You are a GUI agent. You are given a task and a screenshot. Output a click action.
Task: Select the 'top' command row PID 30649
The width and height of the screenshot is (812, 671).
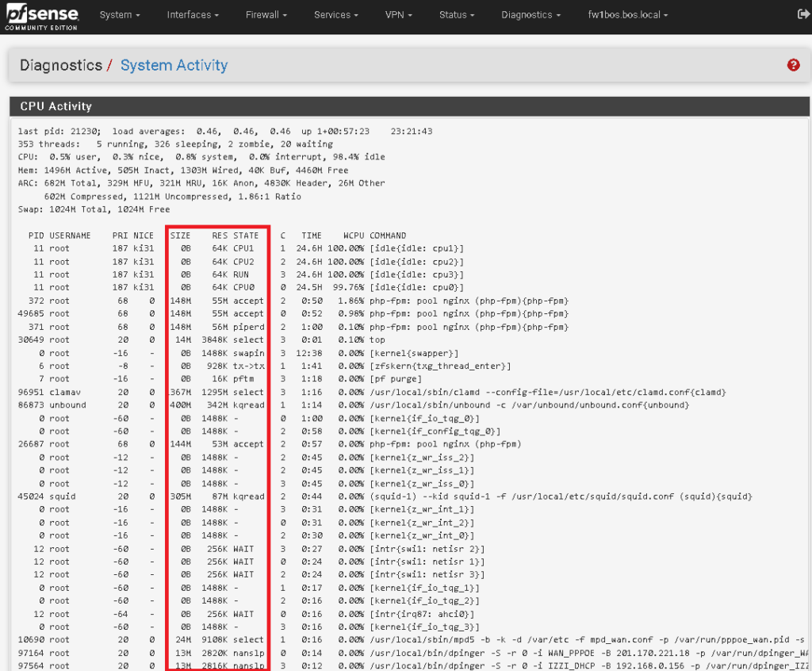(202, 340)
